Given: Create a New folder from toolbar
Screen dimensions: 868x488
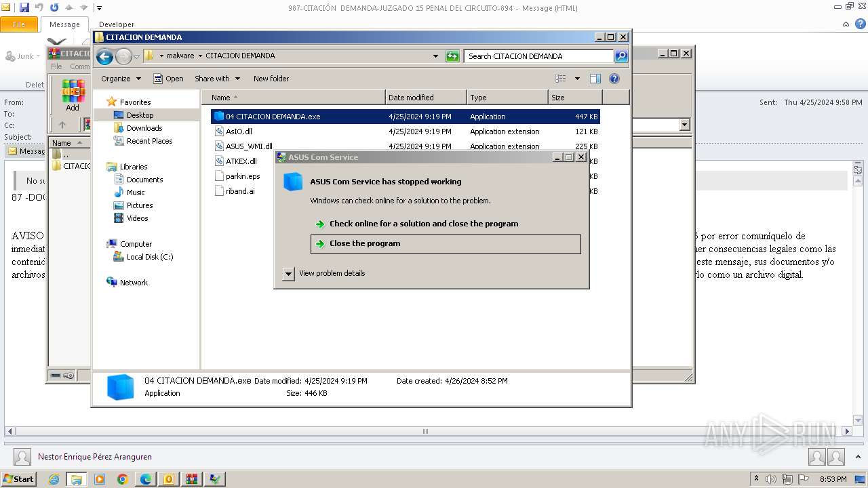Looking at the screenshot, I should pyautogui.click(x=271, y=79).
